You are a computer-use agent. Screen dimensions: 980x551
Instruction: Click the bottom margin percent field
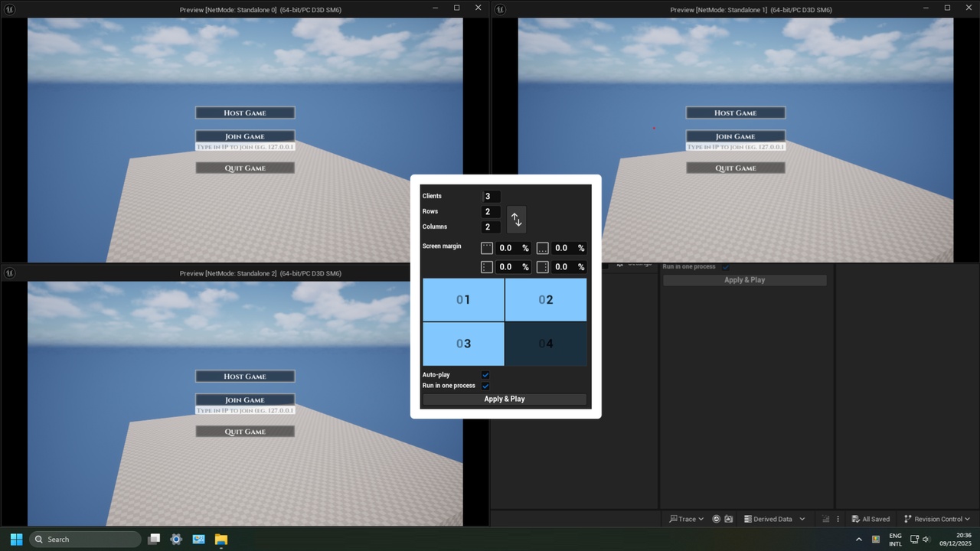pos(569,248)
